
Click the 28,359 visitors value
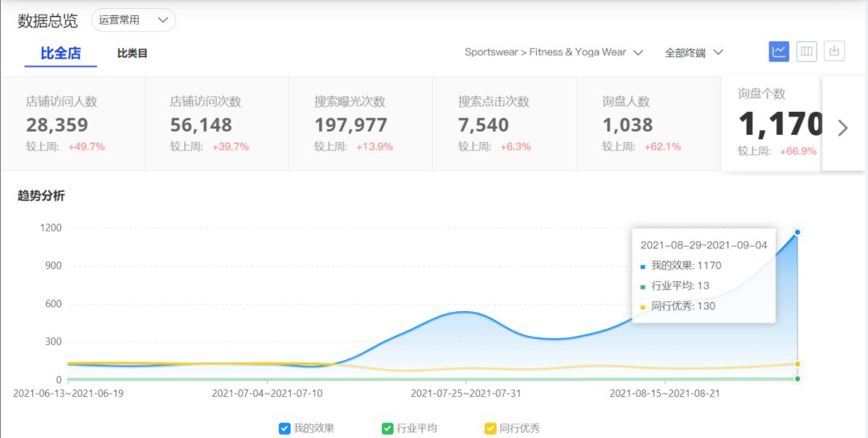click(57, 125)
